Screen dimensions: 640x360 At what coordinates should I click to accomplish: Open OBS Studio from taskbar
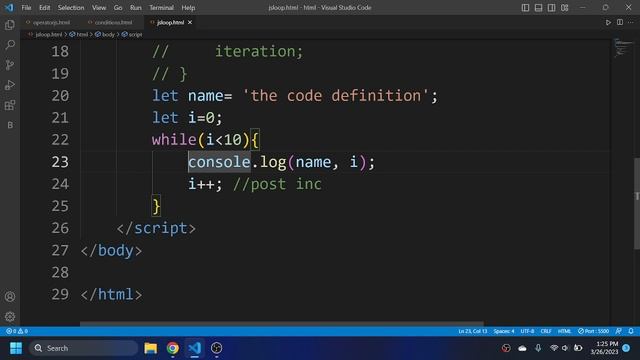coord(217,348)
